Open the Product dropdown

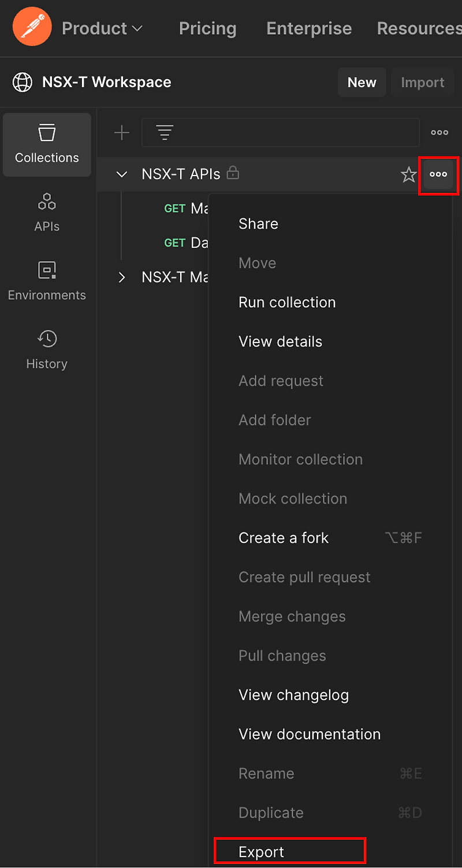pyautogui.click(x=102, y=28)
